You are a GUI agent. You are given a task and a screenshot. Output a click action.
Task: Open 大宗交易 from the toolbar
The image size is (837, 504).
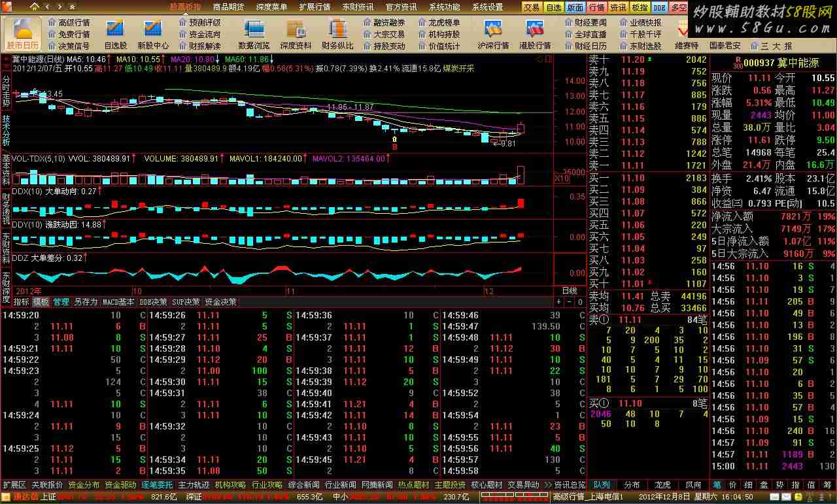pos(384,34)
